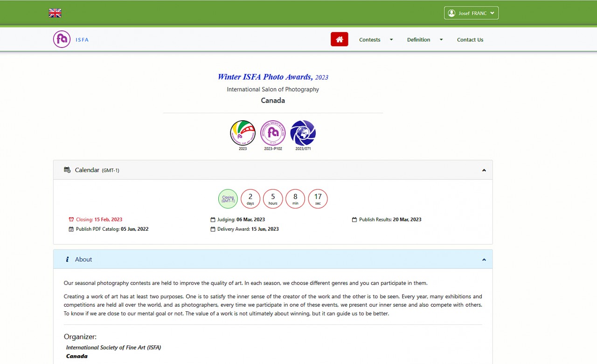This screenshot has width=597, height=364.
Task: Click International Society of Fine Art (ISFA) text
Action: point(113,348)
